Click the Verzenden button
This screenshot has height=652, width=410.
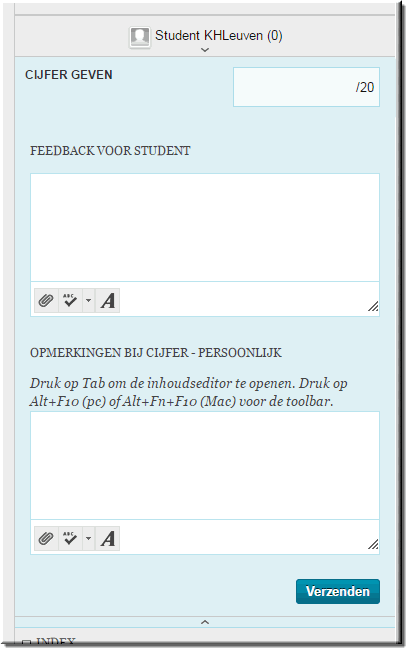coord(338,591)
